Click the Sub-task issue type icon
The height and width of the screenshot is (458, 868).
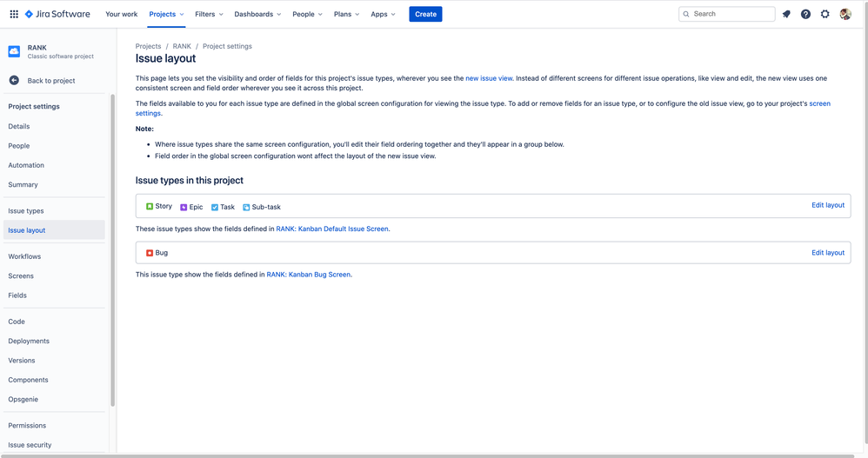tap(246, 207)
